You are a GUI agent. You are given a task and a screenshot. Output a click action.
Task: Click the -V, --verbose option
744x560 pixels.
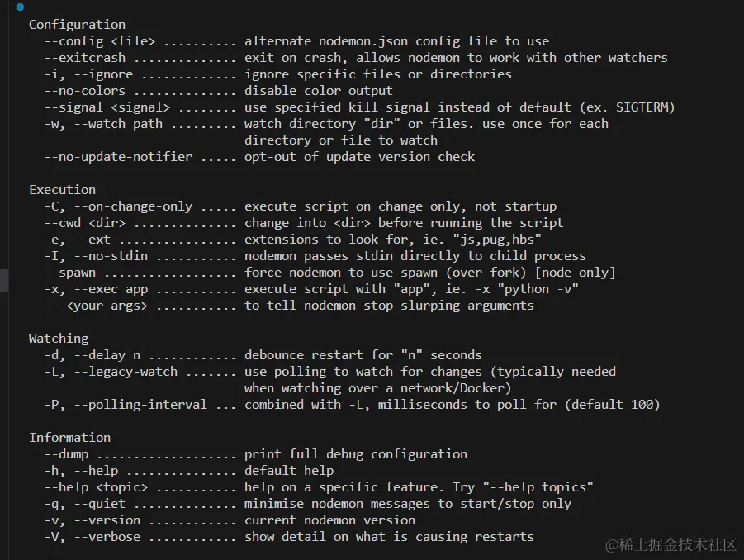coord(92,537)
